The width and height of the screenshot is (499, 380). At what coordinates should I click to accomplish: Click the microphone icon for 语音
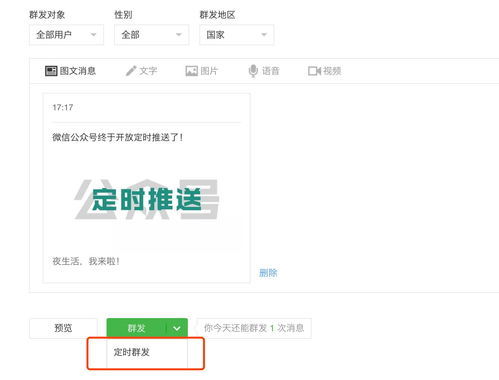click(253, 71)
